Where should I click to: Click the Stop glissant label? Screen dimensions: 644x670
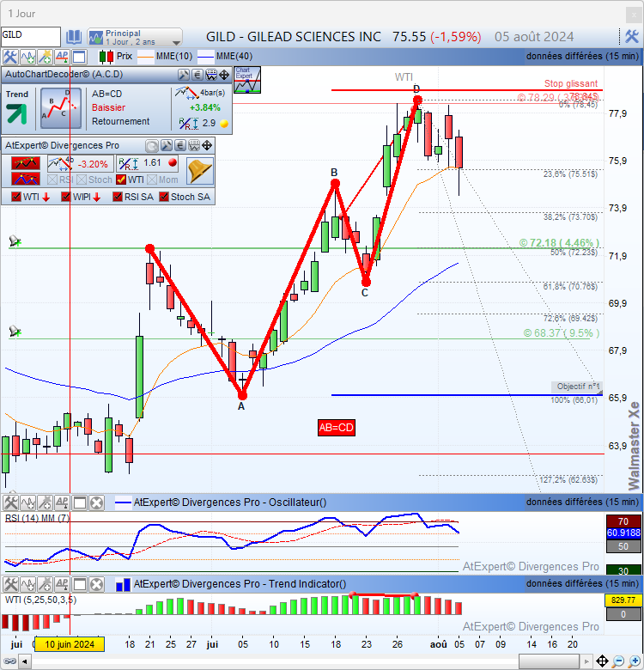pos(571,84)
